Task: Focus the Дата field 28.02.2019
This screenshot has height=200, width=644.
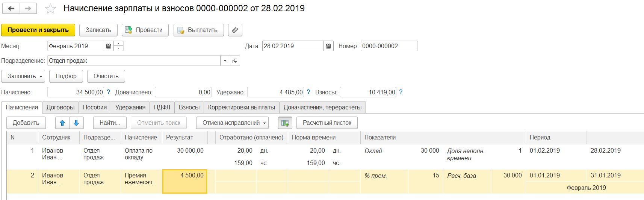Action: pos(293,46)
